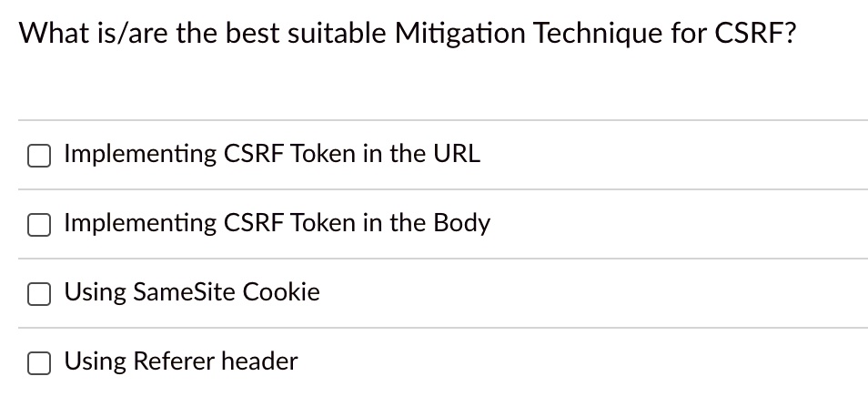This screenshot has width=868, height=417.
Task: Enable the 'Using SameSite Cookie' checkbox
Action: click(39, 294)
